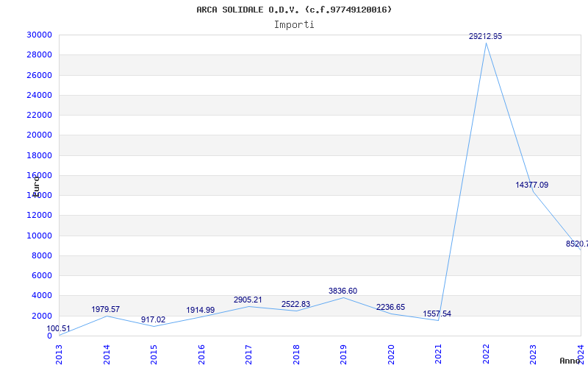This screenshot has height=368, width=588.
Task: Click the 2000 y-axis label
Action: (41, 316)
